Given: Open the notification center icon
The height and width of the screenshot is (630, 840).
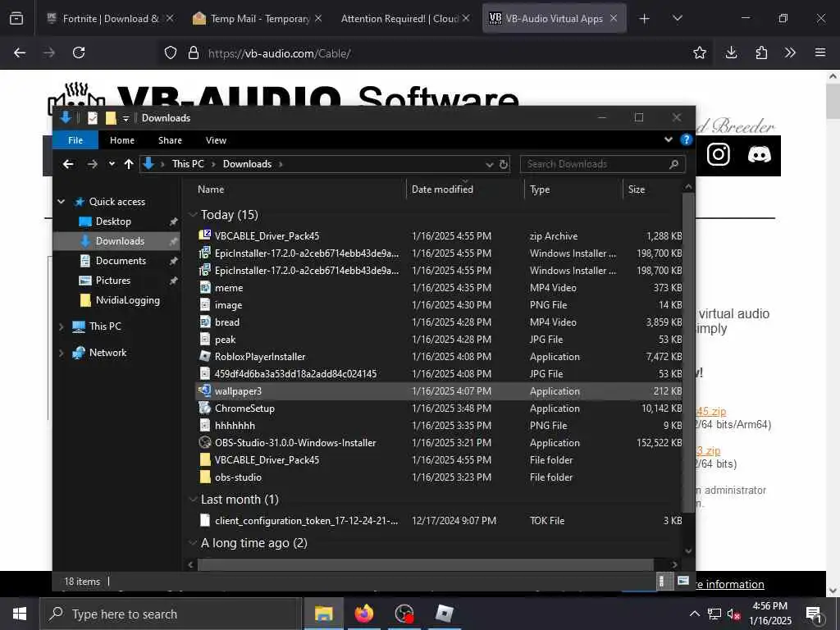Looking at the screenshot, I should pos(814,614).
